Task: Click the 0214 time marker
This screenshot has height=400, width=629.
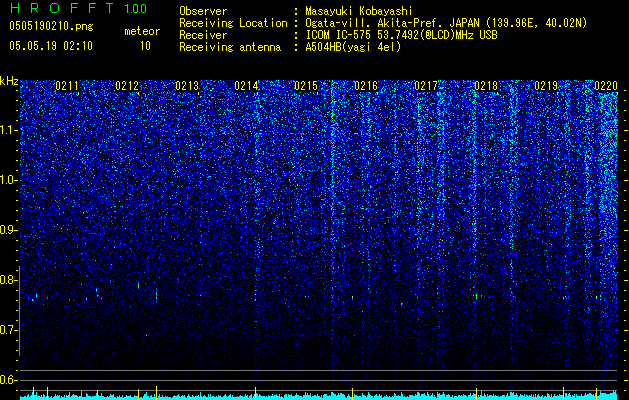Action: coord(246,86)
